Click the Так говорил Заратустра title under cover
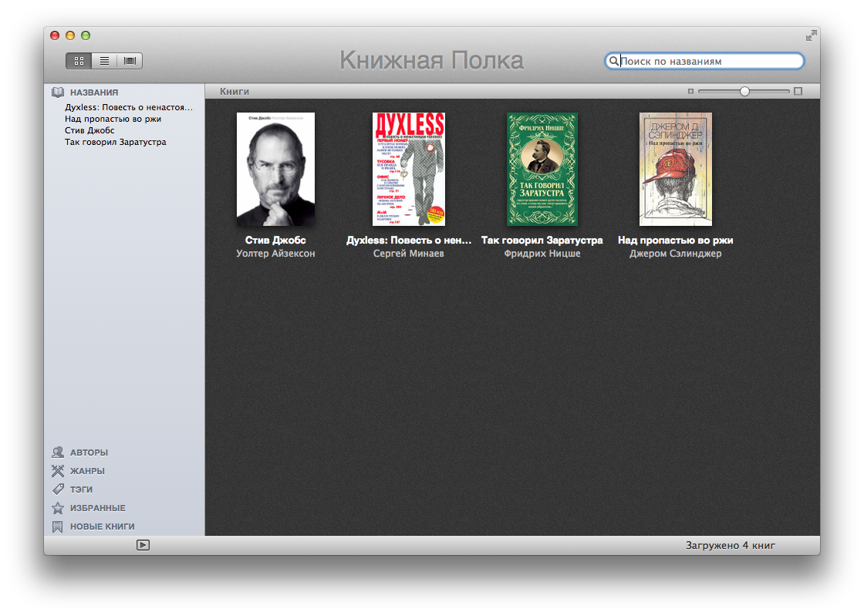The height and width of the screenshot is (616, 864). [x=542, y=241]
